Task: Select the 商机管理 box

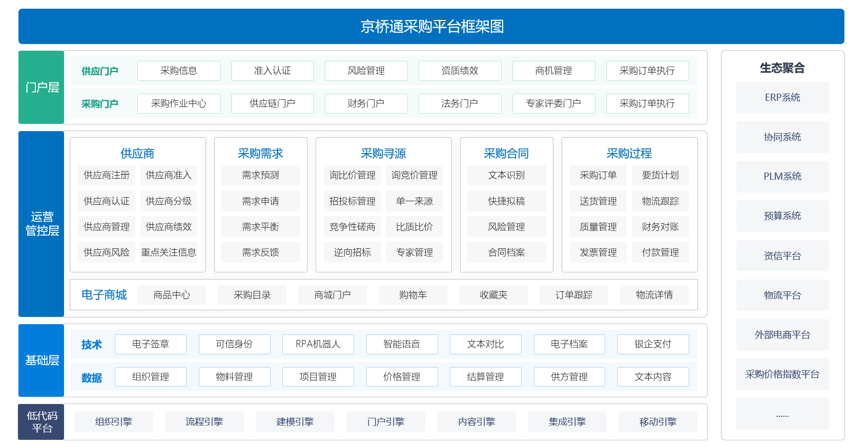Action: click(x=554, y=71)
